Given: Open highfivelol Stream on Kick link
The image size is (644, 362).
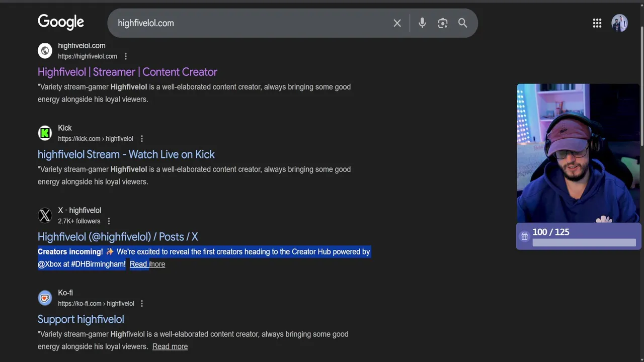Looking at the screenshot, I should (126, 154).
